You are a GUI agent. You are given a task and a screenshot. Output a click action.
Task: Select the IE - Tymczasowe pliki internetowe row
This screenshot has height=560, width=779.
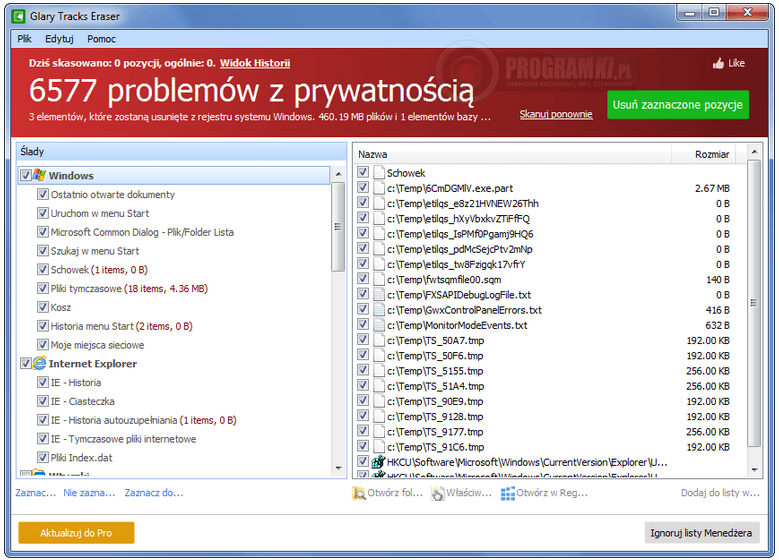pyautogui.click(x=123, y=439)
